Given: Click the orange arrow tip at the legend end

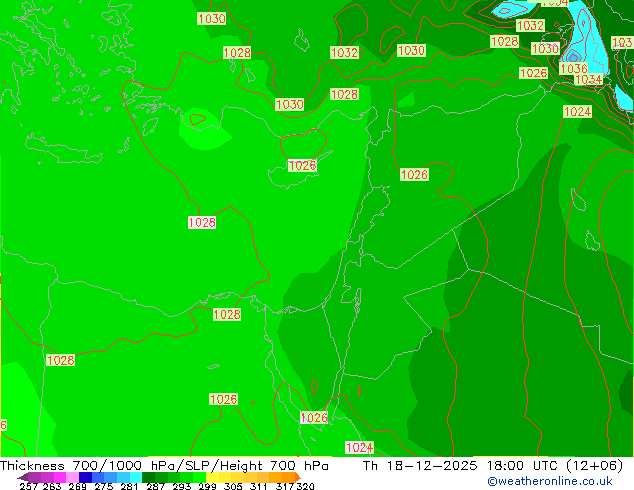Looking at the screenshot, I should coord(298,477).
